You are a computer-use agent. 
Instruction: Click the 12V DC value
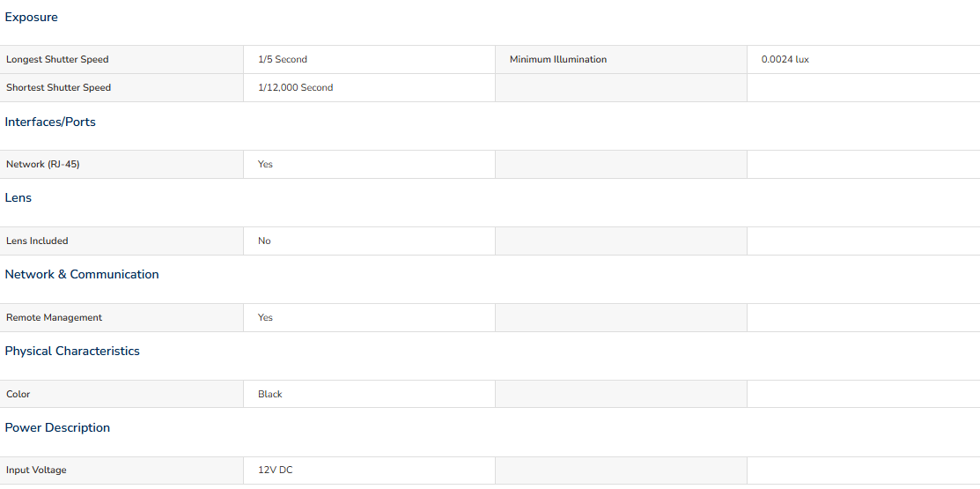(x=275, y=470)
